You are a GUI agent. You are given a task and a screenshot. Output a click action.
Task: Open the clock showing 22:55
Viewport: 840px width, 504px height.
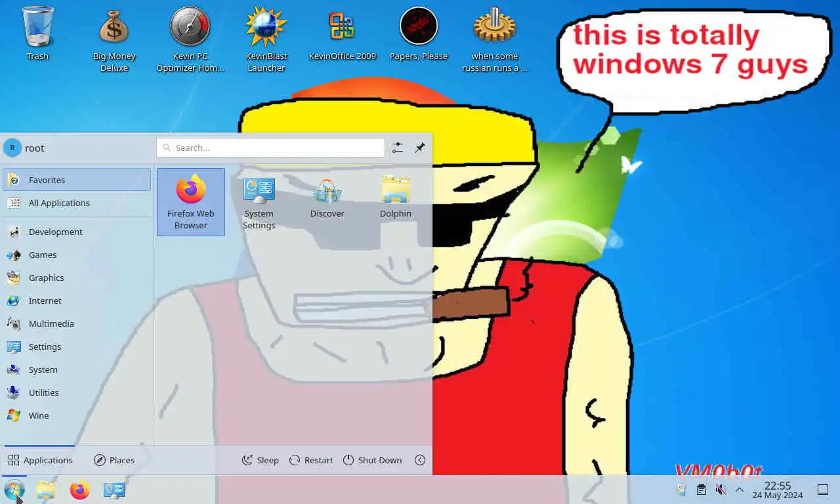778,490
